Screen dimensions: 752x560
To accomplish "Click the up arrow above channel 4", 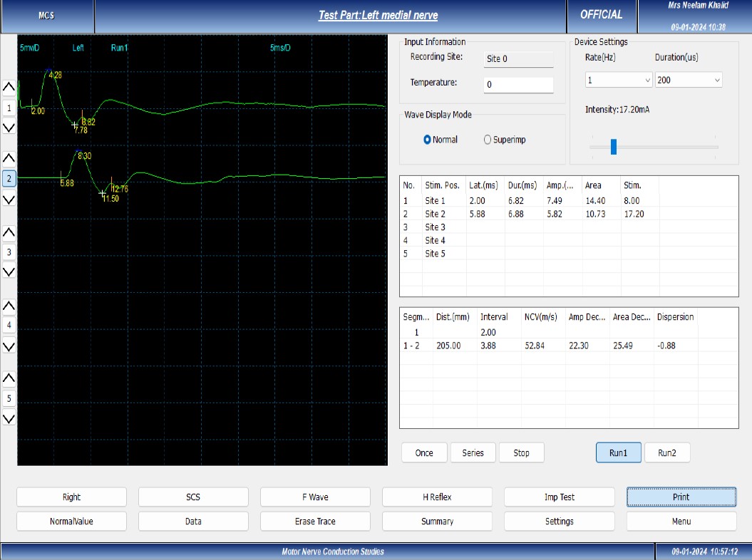I will (9, 306).
